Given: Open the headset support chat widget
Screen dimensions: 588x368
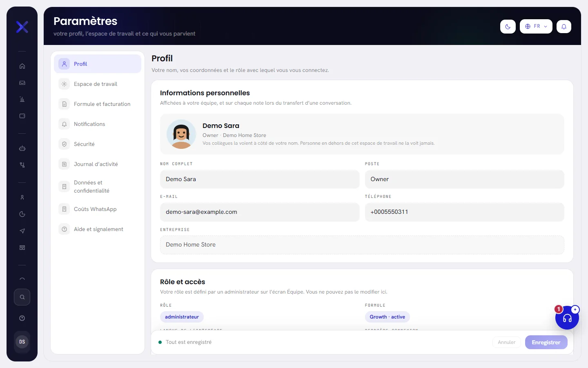Looking at the screenshot, I should [x=567, y=318].
